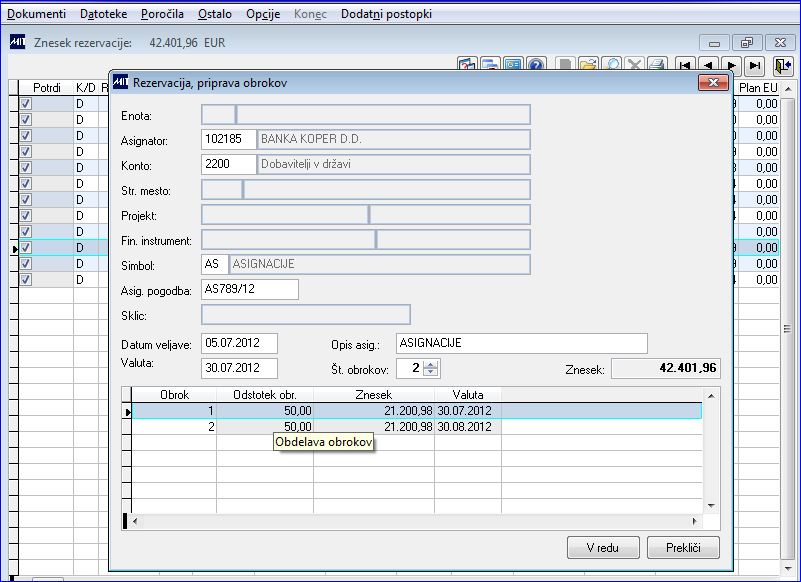Decrease Št. obrokov with down arrow
The image size is (801, 582).
[x=431, y=371]
